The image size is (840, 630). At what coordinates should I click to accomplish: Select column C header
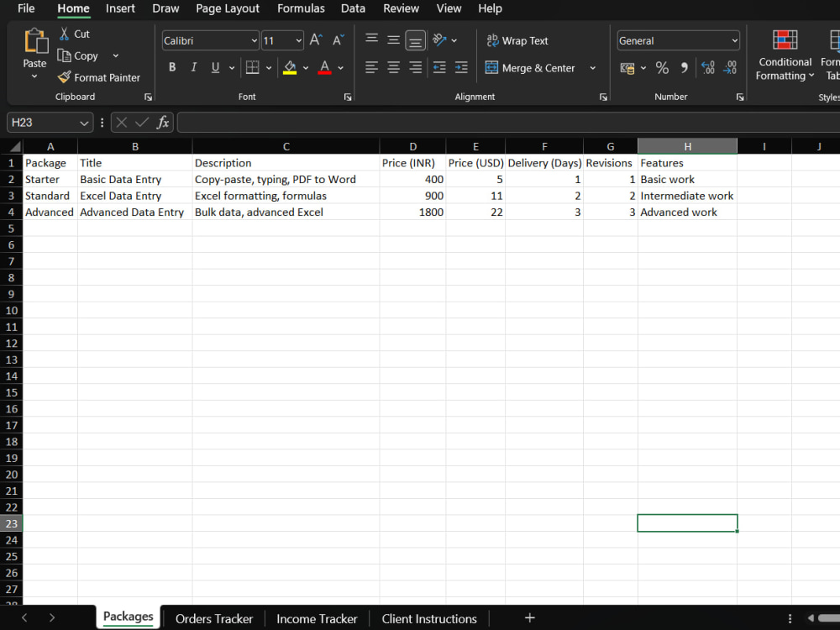pyautogui.click(x=286, y=146)
